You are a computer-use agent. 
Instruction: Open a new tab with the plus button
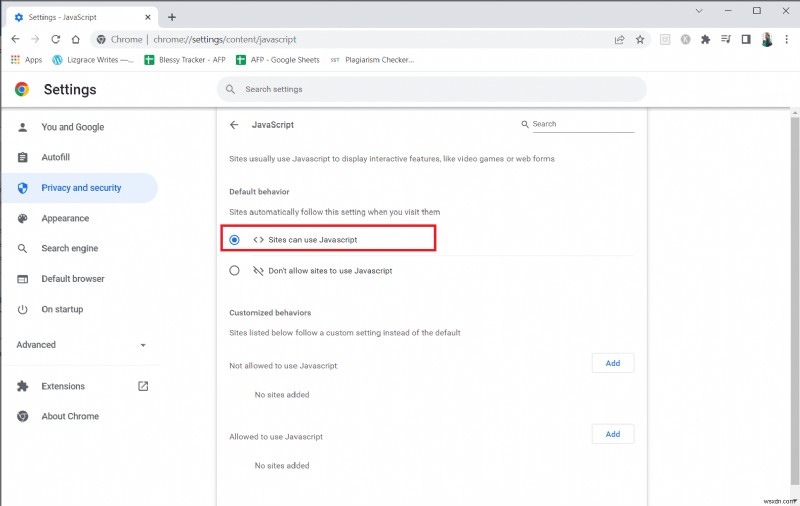(172, 17)
